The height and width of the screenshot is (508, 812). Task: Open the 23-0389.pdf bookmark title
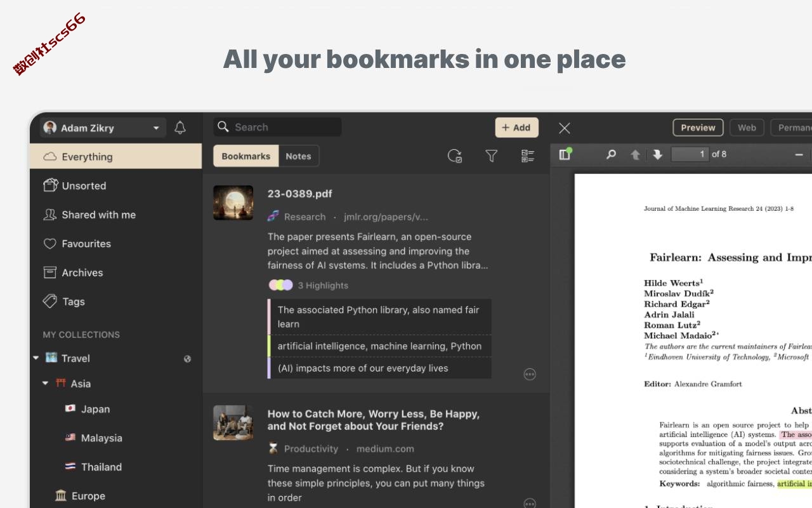point(299,194)
